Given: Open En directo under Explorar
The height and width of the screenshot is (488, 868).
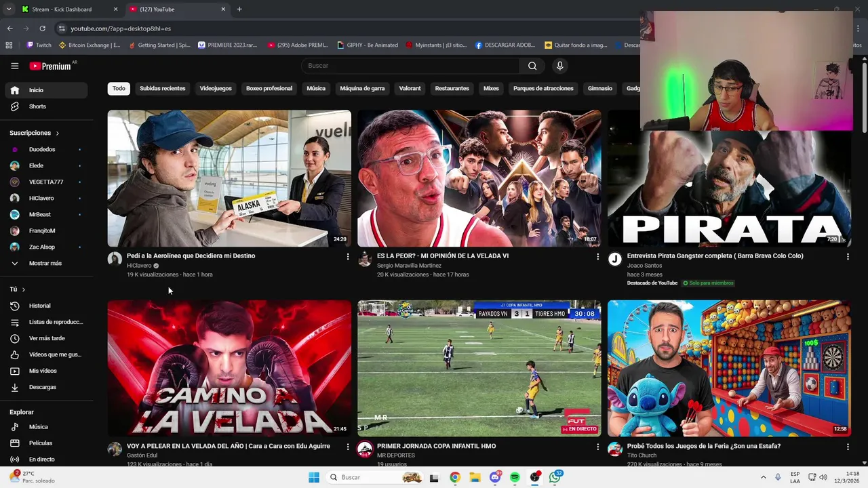Looking at the screenshot, I should click(x=46, y=460).
